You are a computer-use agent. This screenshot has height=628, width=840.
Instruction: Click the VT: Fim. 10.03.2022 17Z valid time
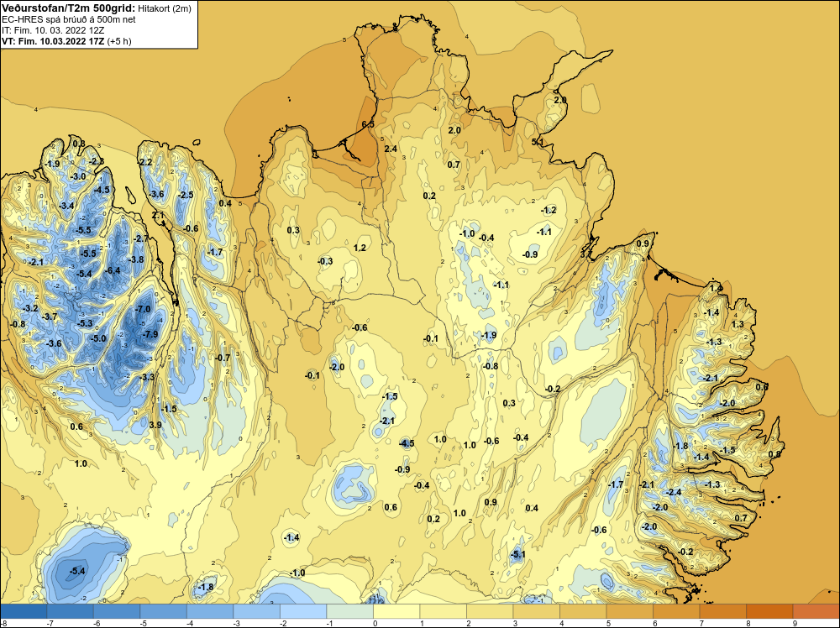[53, 40]
